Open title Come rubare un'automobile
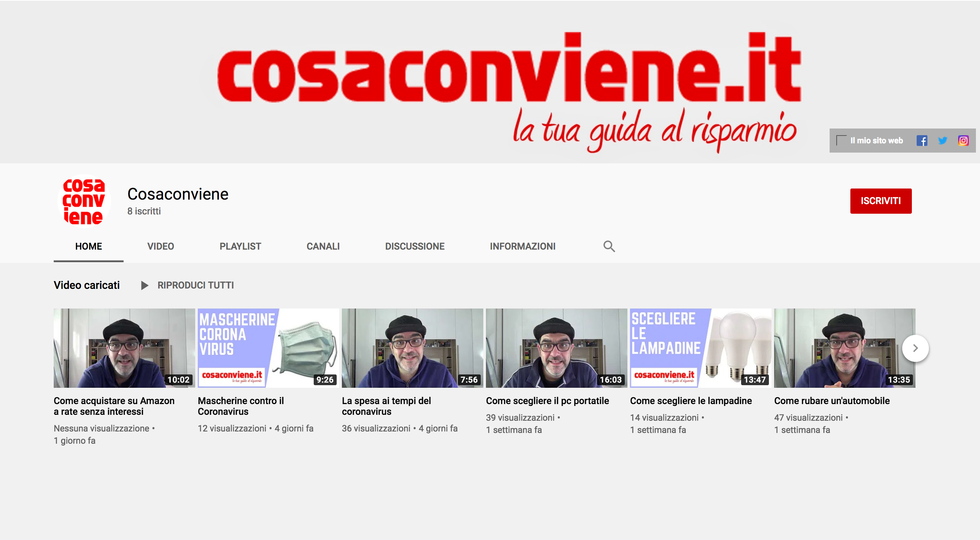The image size is (980, 540). (x=831, y=401)
